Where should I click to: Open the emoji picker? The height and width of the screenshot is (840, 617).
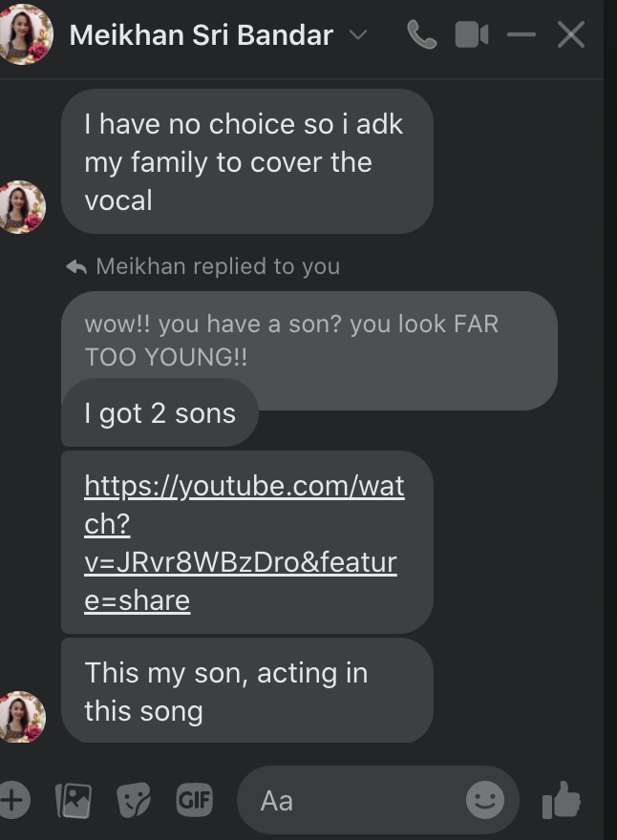[485, 800]
